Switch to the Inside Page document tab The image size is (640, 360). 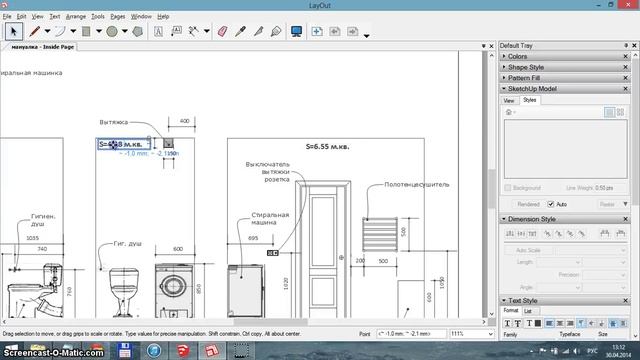click(x=42, y=47)
